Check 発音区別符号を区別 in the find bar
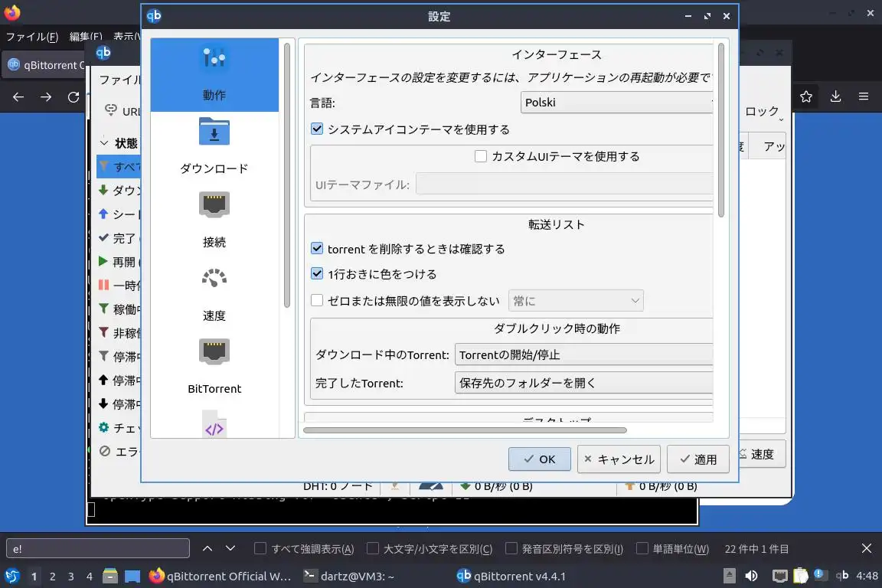 click(511, 548)
